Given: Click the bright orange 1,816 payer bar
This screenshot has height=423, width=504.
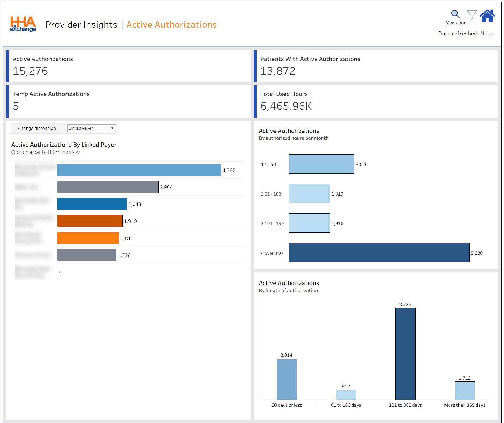Looking at the screenshot, I should [88, 238].
